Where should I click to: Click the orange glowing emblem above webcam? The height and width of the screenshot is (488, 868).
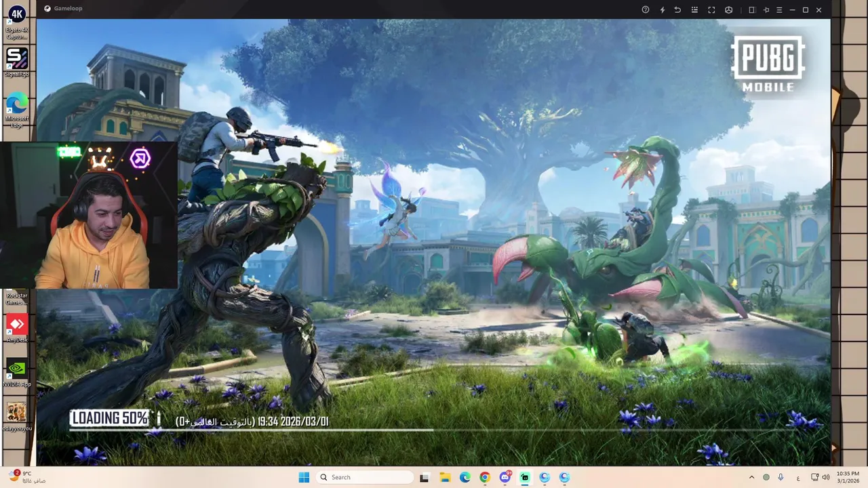click(100, 159)
